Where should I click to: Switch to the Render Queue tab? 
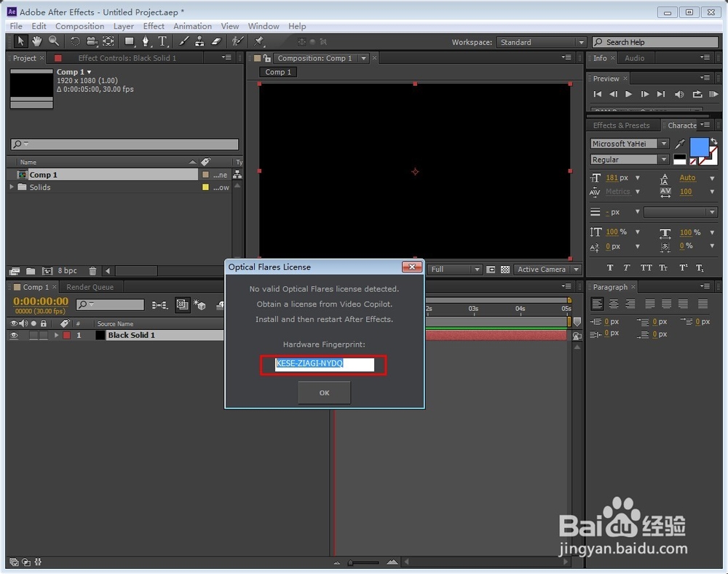(90, 287)
